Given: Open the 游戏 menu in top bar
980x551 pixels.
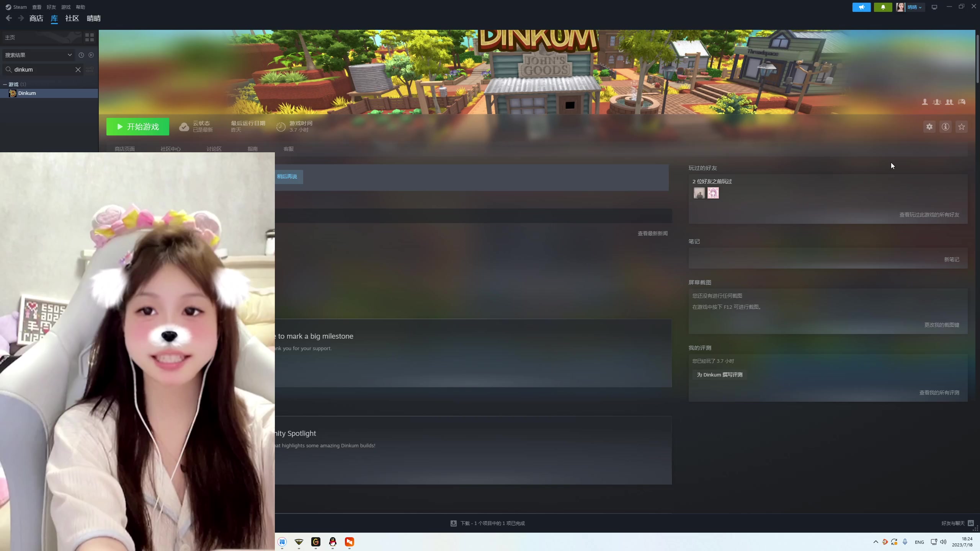Looking at the screenshot, I should point(66,7).
